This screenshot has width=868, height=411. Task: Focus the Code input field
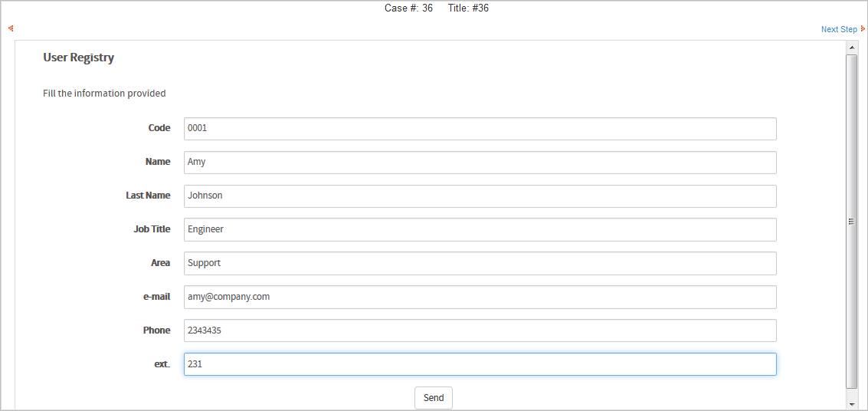click(480, 129)
